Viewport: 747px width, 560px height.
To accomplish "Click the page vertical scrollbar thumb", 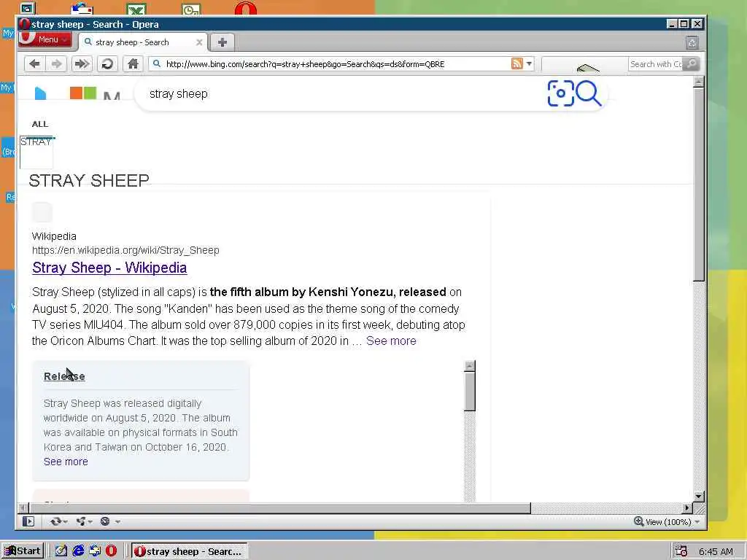I will pos(698,184).
